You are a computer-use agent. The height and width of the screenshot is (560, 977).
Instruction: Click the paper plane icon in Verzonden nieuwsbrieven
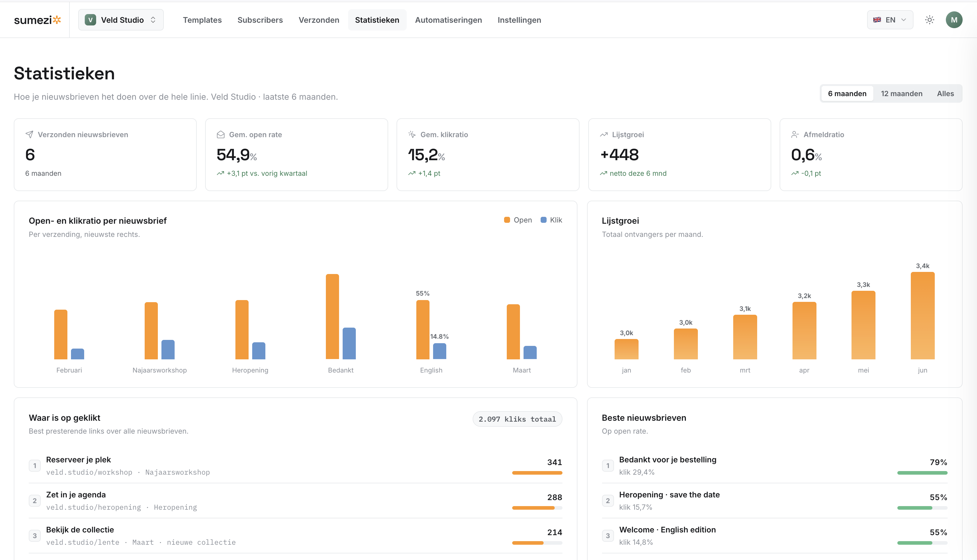click(29, 135)
